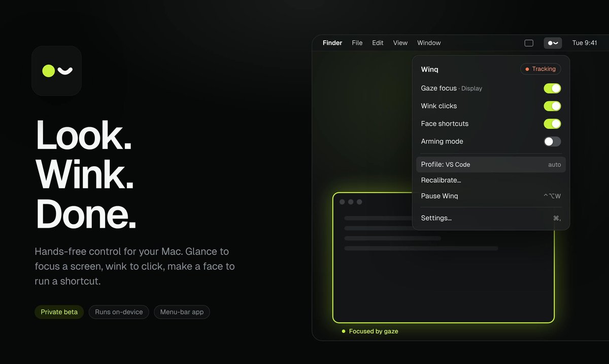Click the menu bar clock Tue 9:41

click(x=585, y=43)
